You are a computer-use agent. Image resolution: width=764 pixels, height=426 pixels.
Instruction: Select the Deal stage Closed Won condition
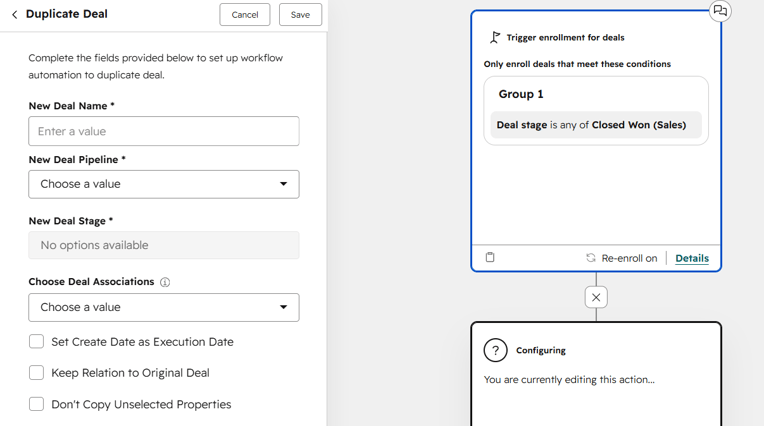point(596,125)
